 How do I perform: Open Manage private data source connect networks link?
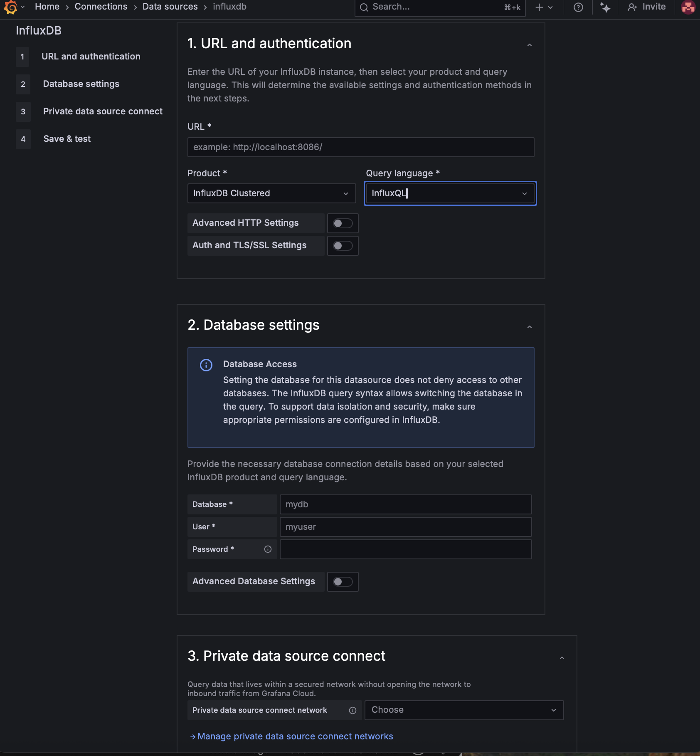pyautogui.click(x=291, y=736)
